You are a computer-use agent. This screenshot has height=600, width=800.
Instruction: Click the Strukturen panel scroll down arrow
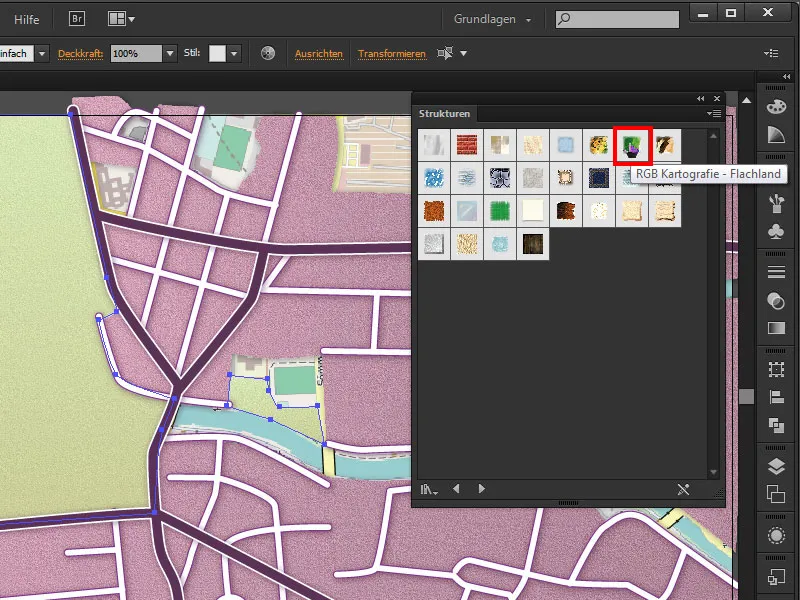point(713,472)
